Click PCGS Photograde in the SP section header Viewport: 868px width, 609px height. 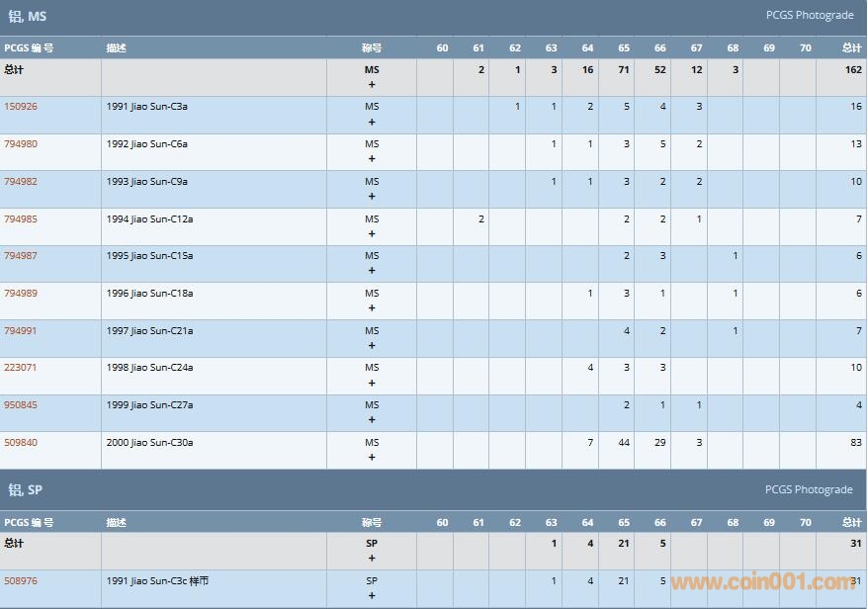pyautogui.click(x=809, y=490)
